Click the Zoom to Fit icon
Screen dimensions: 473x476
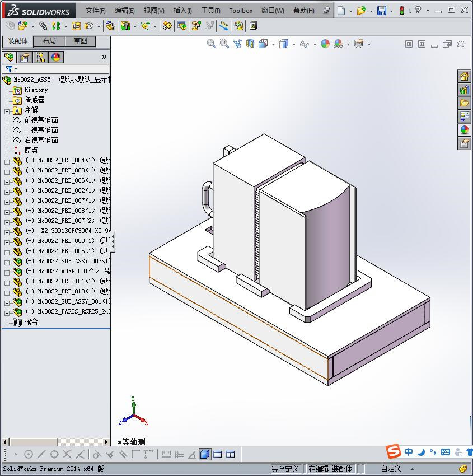pyautogui.click(x=212, y=44)
